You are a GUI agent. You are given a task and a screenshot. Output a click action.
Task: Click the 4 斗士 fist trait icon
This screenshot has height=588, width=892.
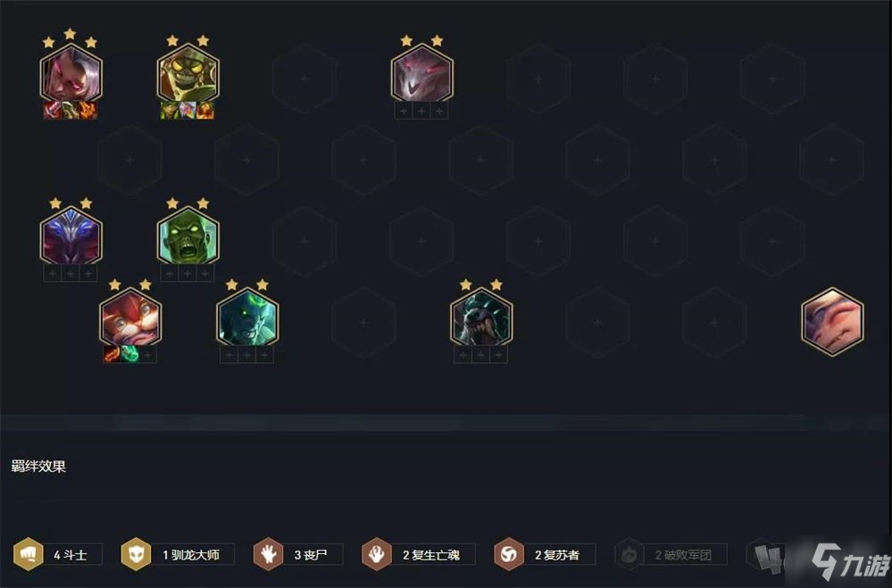29,554
